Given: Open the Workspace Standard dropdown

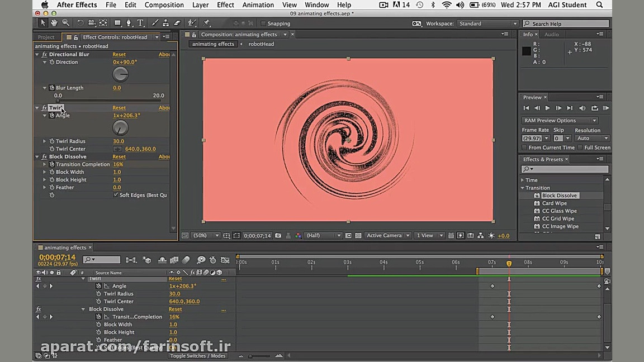Looking at the screenshot, I should click(488, 23).
